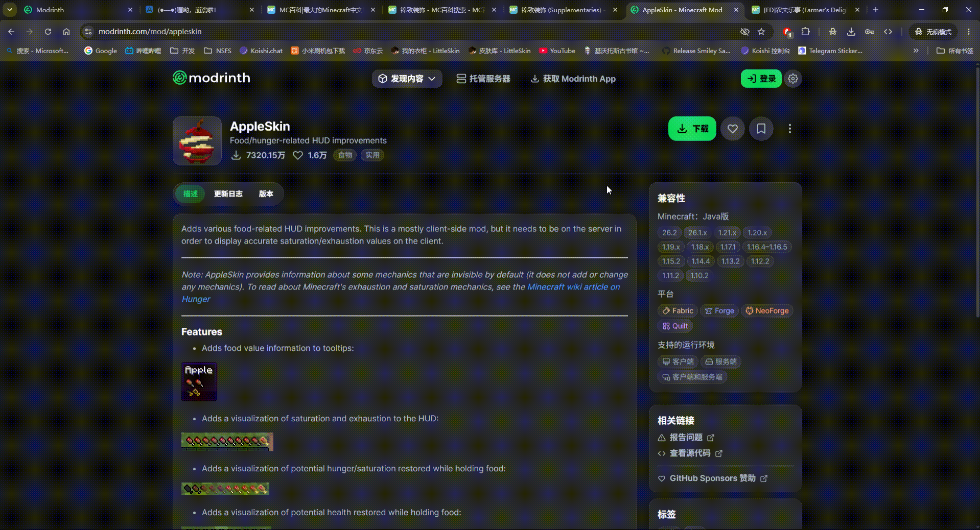This screenshot has height=530, width=980.
Task: Go to browser home page icon
Action: [x=66, y=32]
